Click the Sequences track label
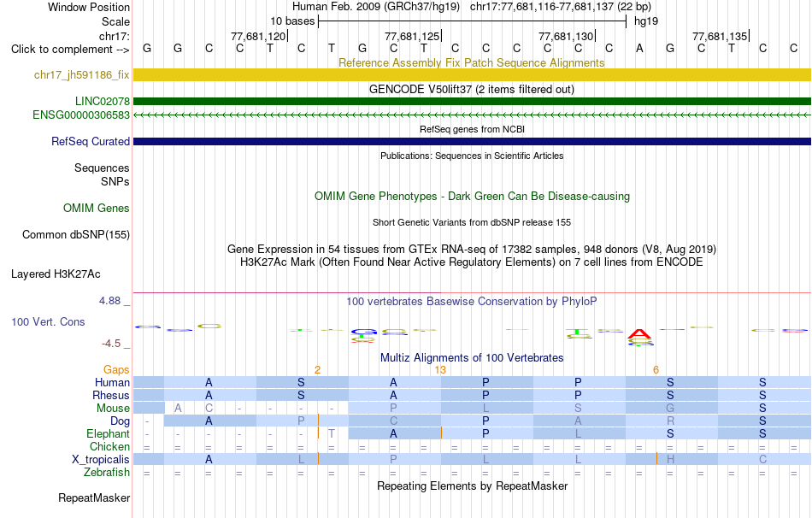The height and width of the screenshot is (518, 812). coord(102,168)
